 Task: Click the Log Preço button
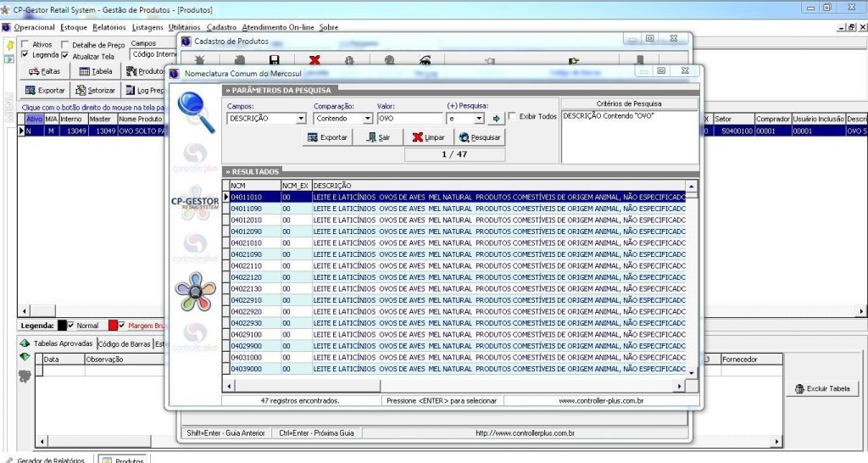(x=144, y=90)
